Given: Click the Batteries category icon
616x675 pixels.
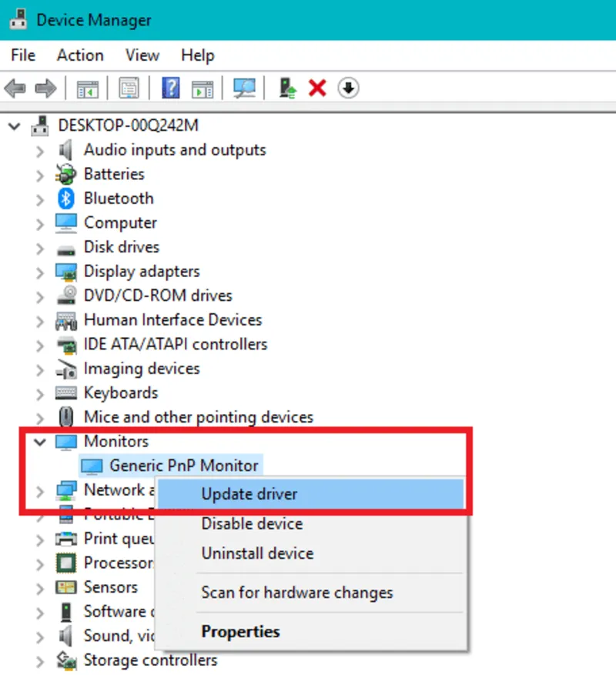Looking at the screenshot, I should click(x=65, y=175).
